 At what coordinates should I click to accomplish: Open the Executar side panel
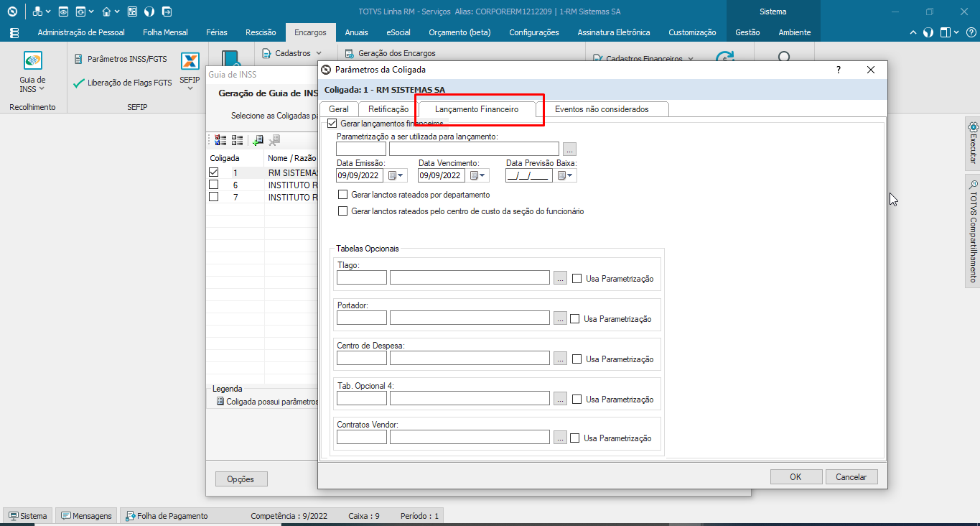click(973, 143)
